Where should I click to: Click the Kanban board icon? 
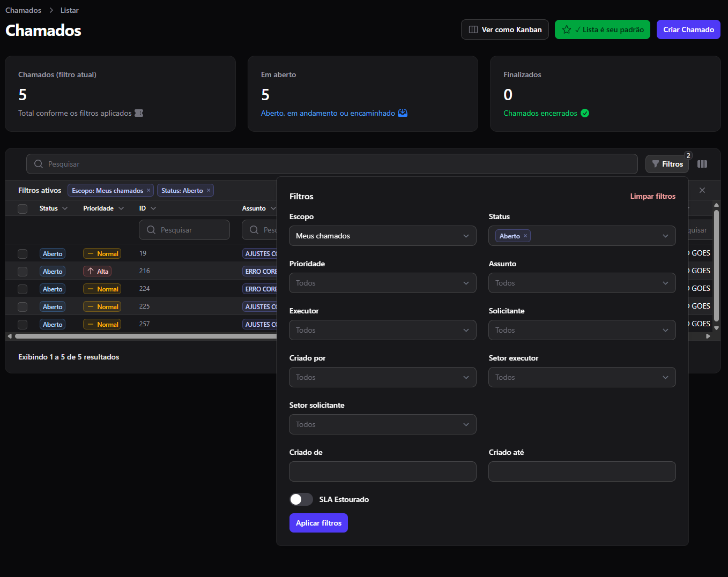[473, 29]
